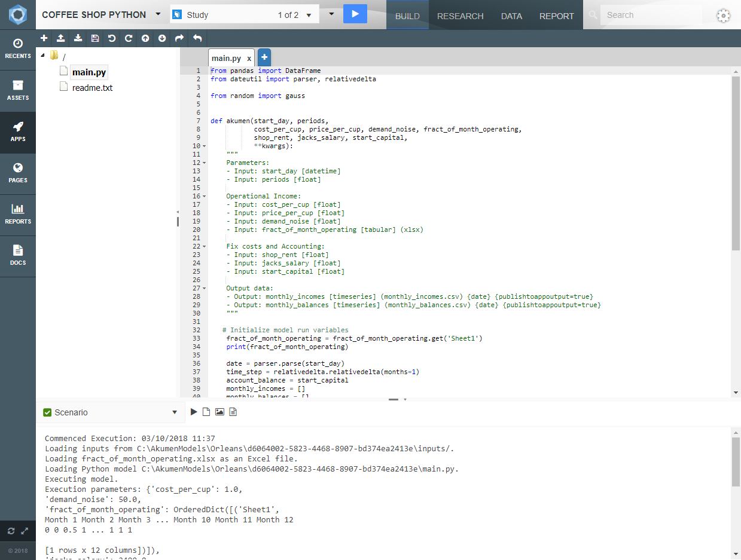Open the Coffee Shop Python project dropdown
Screen dimensions: 741x560
pyautogui.click(x=158, y=14)
